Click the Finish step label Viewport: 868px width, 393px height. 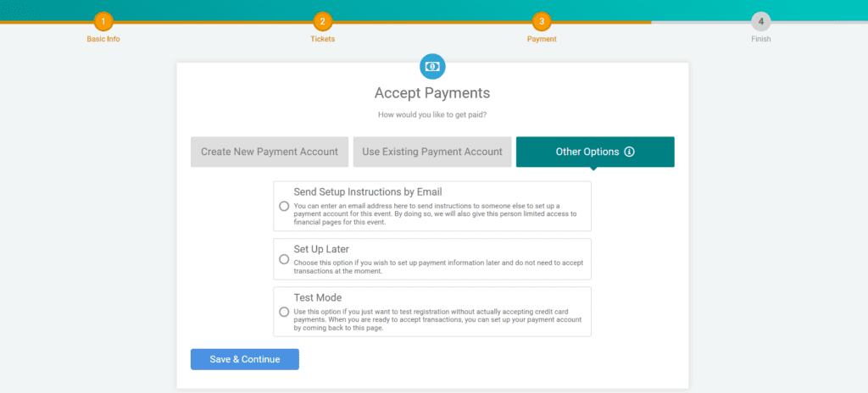[x=760, y=39]
